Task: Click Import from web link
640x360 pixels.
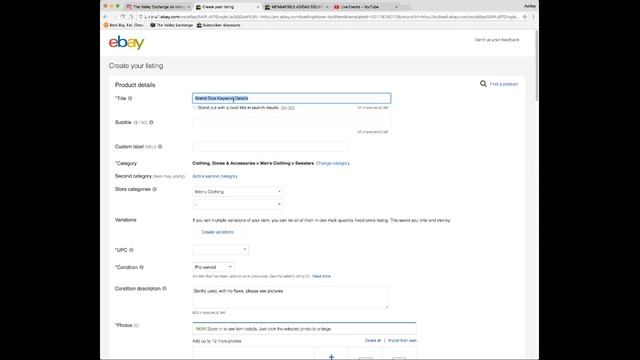Action: [402, 340]
